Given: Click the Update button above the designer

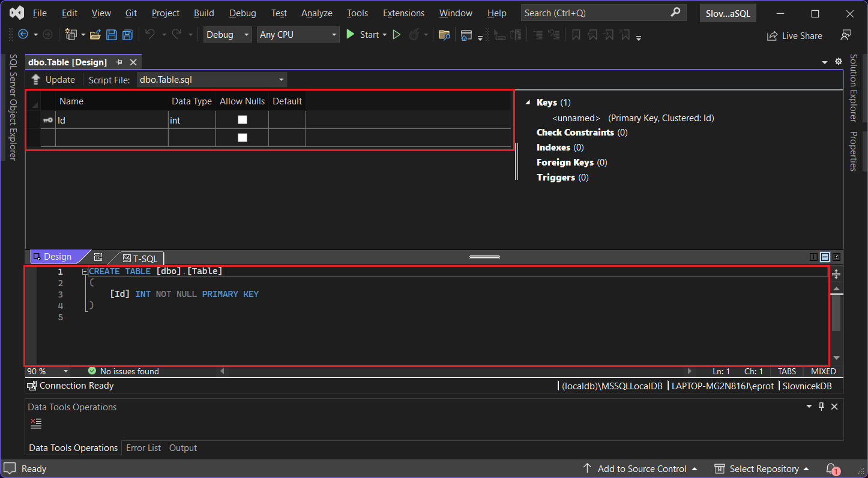Looking at the screenshot, I should (x=54, y=79).
